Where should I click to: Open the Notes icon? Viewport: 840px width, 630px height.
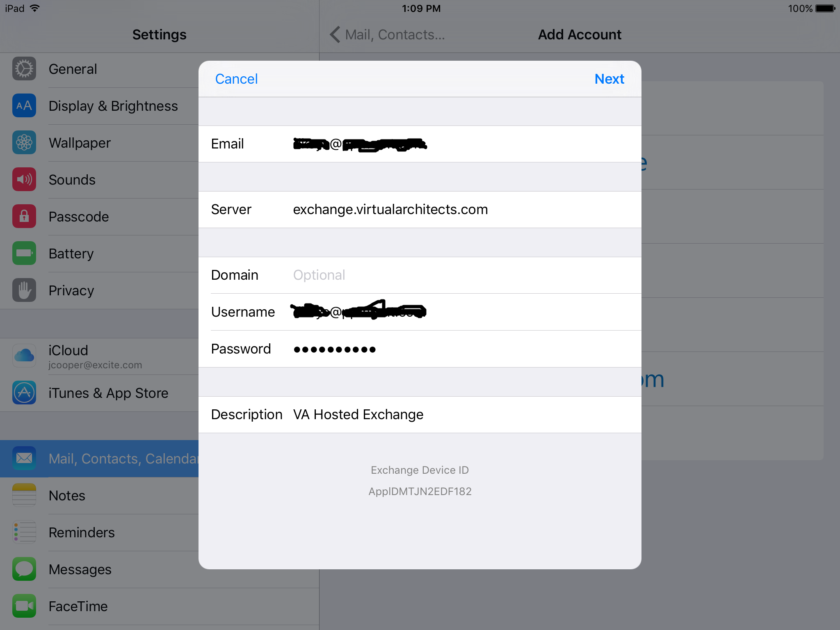24,495
